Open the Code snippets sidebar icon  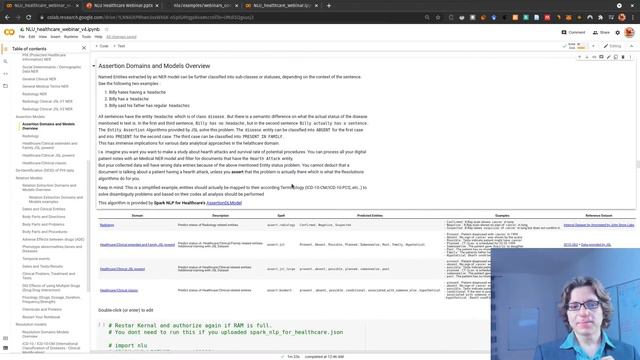click(x=5, y=74)
